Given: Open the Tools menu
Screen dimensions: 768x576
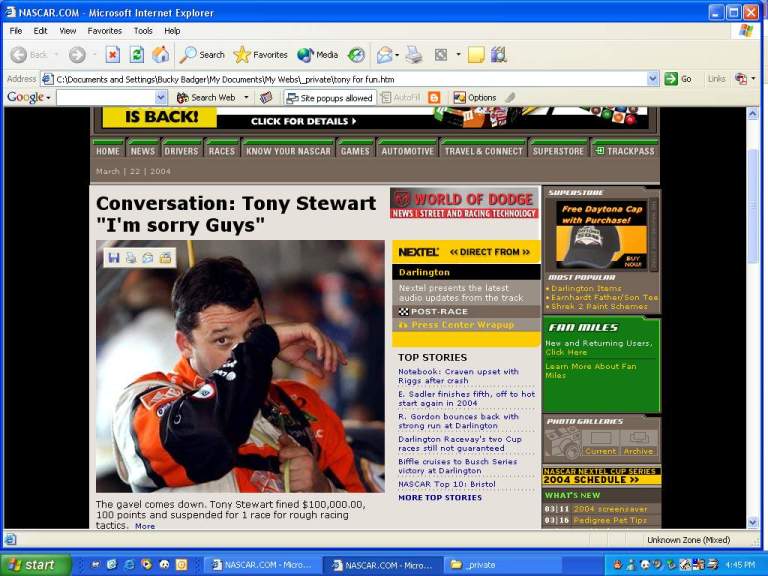Looking at the screenshot, I should 143,31.
